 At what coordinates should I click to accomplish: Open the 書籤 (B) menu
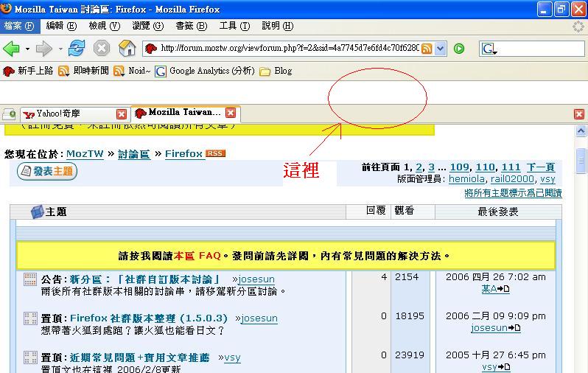[x=192, y=26]
